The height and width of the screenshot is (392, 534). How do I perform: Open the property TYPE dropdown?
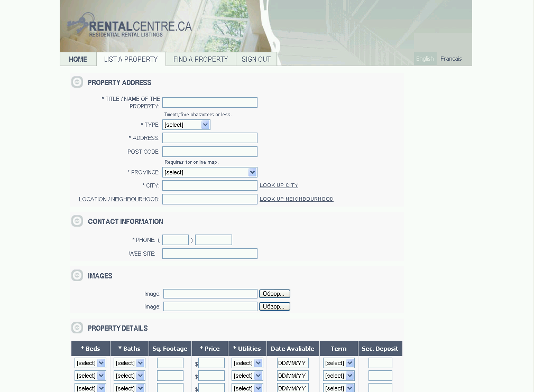[186, 125]
